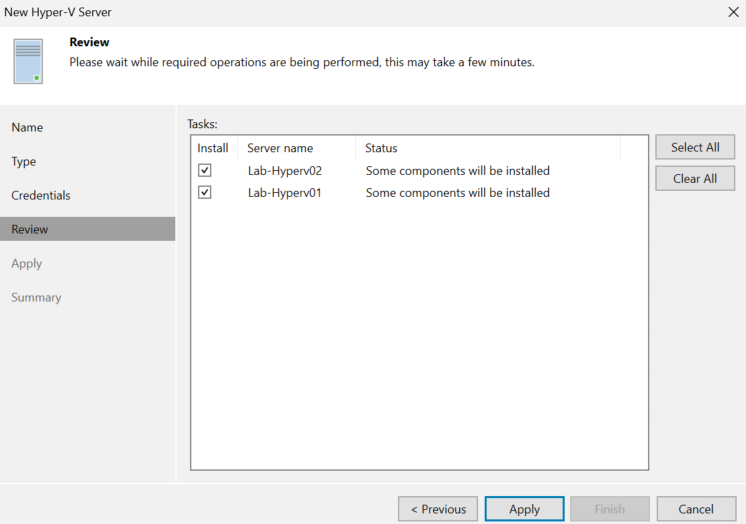
Task: Uncheck install checkbox for Lab-Hyperv01
Action: click(205, 192)
